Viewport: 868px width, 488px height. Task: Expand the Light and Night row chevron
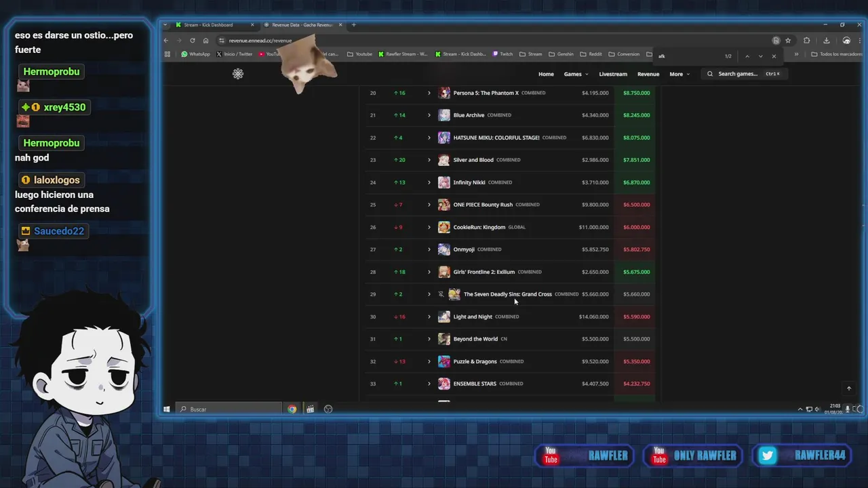(429, 317)
